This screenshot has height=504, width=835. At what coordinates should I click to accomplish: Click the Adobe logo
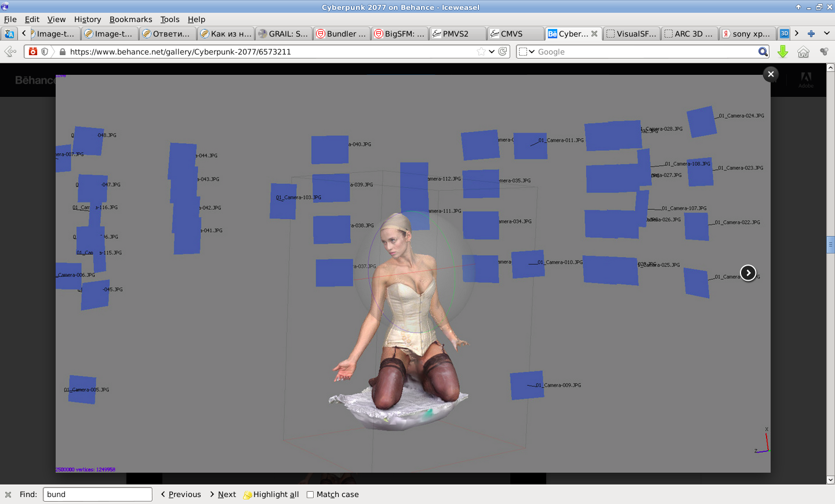pos(806,80)
